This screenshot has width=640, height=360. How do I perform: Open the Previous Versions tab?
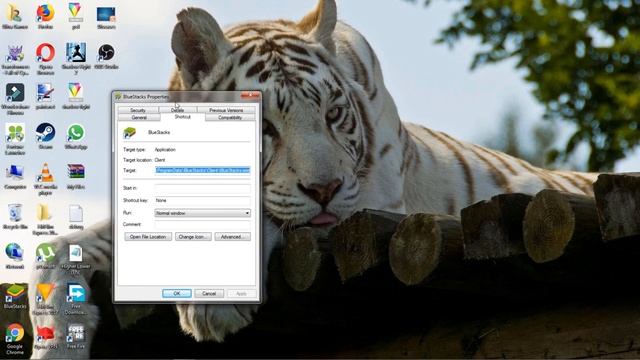pos(226,110)
